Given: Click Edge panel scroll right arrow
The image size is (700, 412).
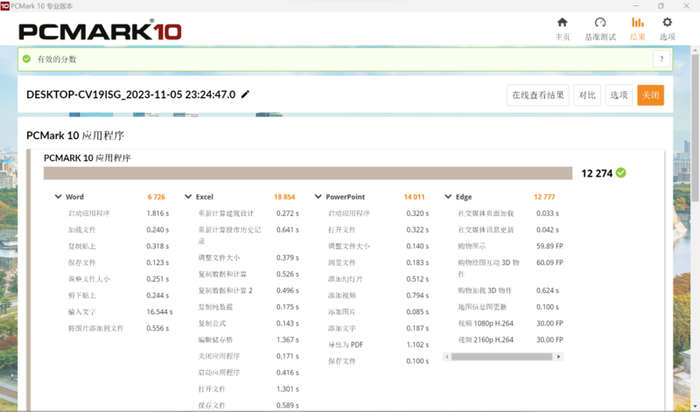Looking at the screenshot, I should click(x=558, y=357).
